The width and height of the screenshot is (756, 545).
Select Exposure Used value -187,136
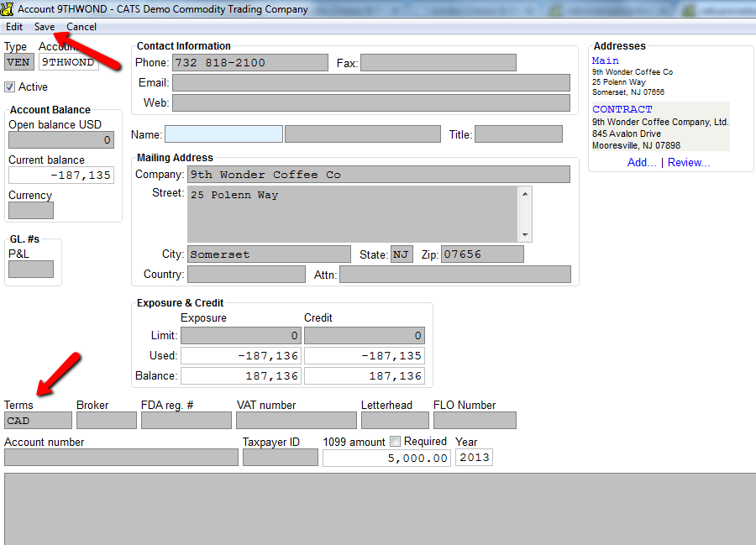click(x=241, y=355)
